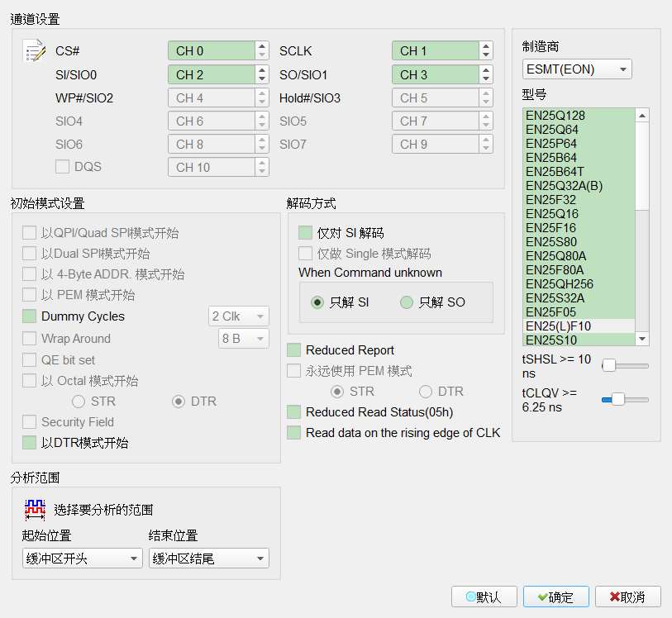
Task: Open the manufacturer ESMT(EON) dropdown
Action: 577,69
